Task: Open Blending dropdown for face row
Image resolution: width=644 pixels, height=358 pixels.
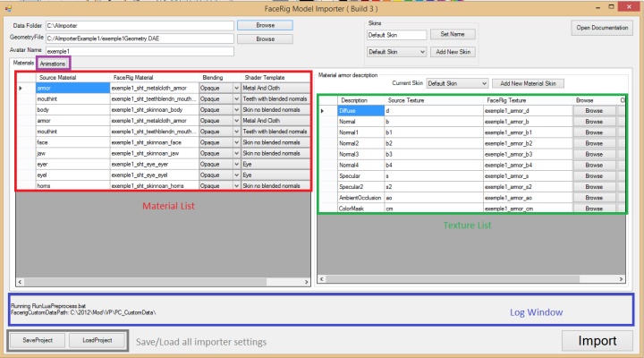Action: tap(236, 142)
